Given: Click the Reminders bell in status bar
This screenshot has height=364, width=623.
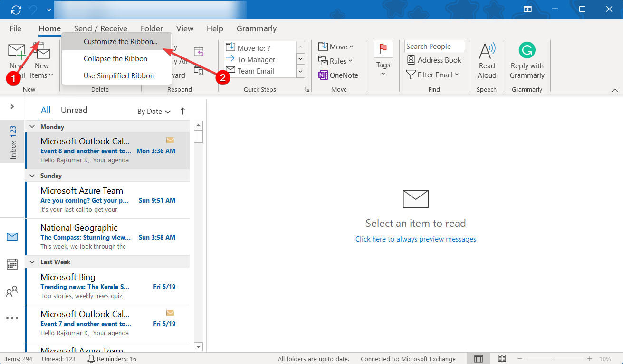Looking at the screenshot, I should (x=91, y=359).
